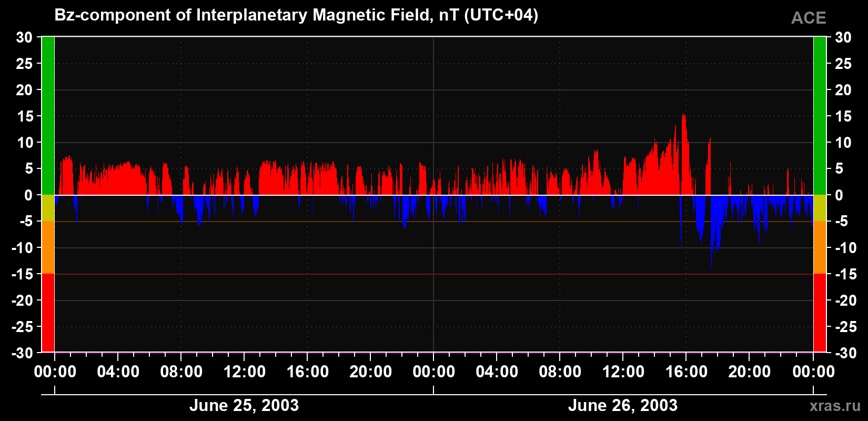868x421 pixels.
Task: Click the red segment on the right scale
Action: pos(820,313)
